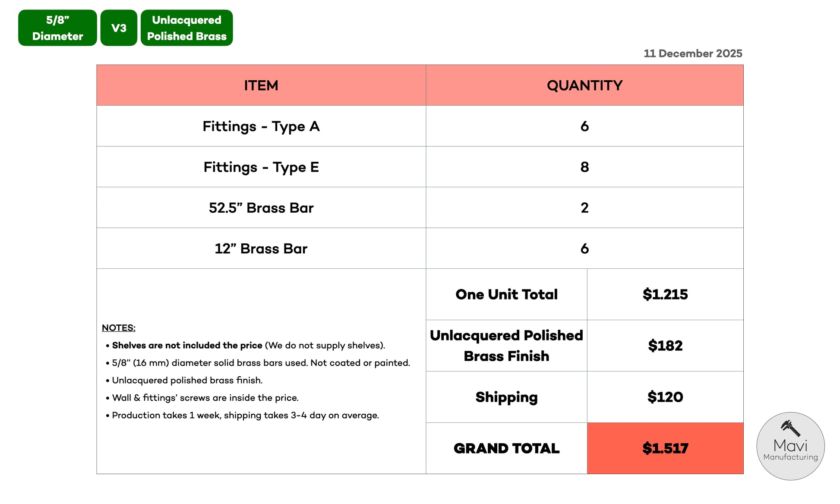Image resolution: width=840 pixels, height=504 pixels.
Task: Click the 5/8" Diameter green badge
Action: [57, 28]
